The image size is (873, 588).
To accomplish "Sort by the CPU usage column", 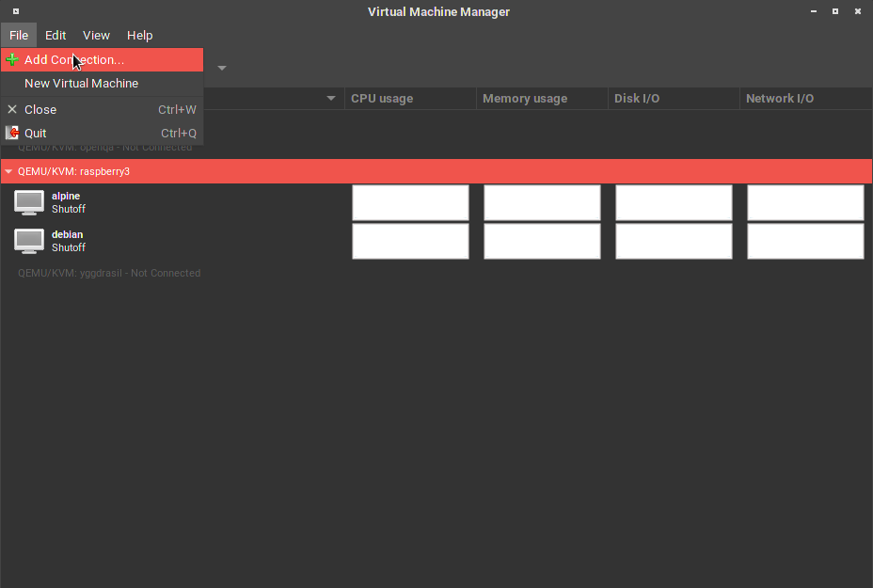I will coord(410,99).
